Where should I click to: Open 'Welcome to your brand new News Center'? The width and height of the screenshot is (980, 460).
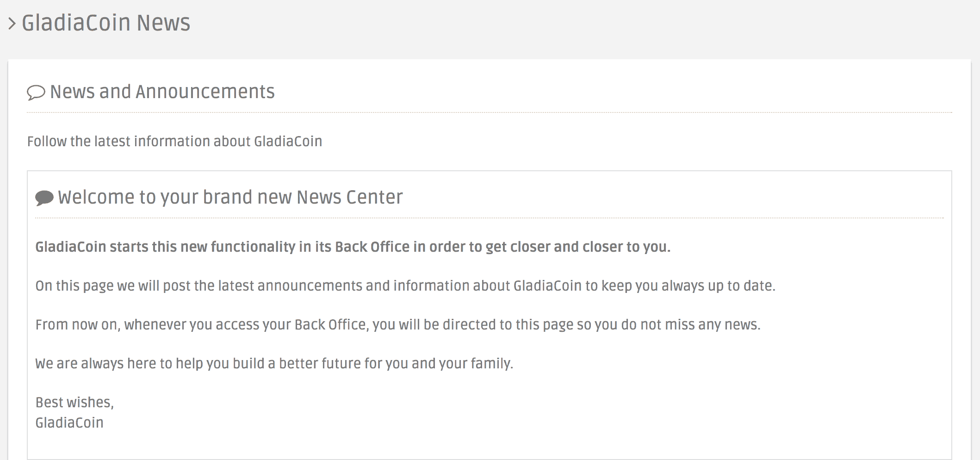pos(230,197)
